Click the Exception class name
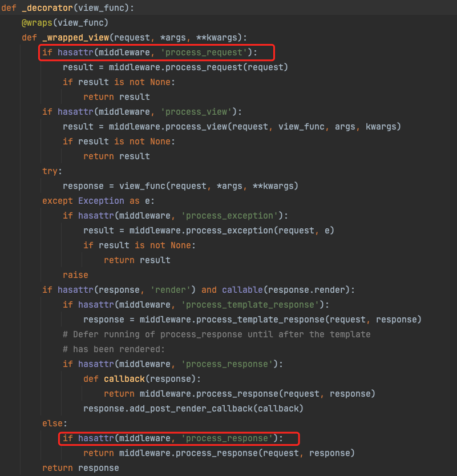457x476 pixels. coord(101,201)
